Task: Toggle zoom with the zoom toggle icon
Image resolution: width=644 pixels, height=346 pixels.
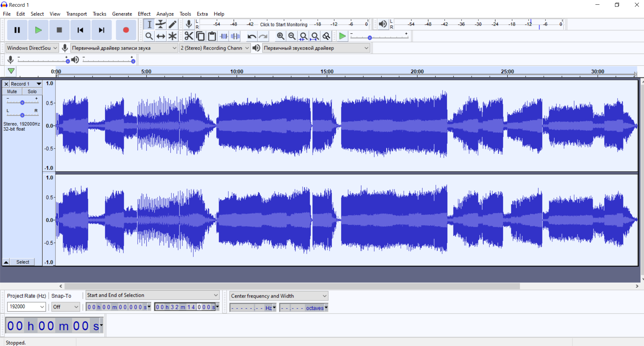Action: click(x=326, y=36)
